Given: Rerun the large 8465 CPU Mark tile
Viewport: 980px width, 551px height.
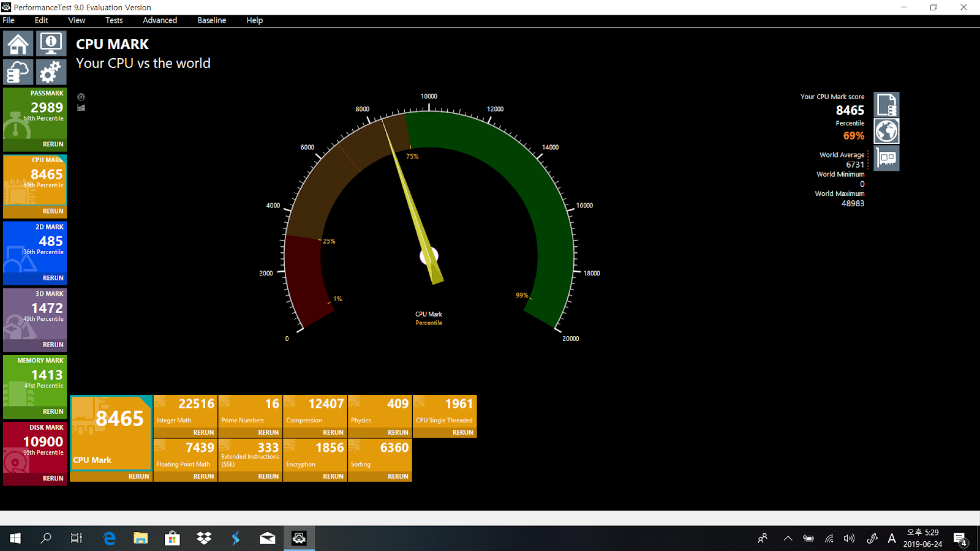Looking at the screenshot, I should pos(138,476).
